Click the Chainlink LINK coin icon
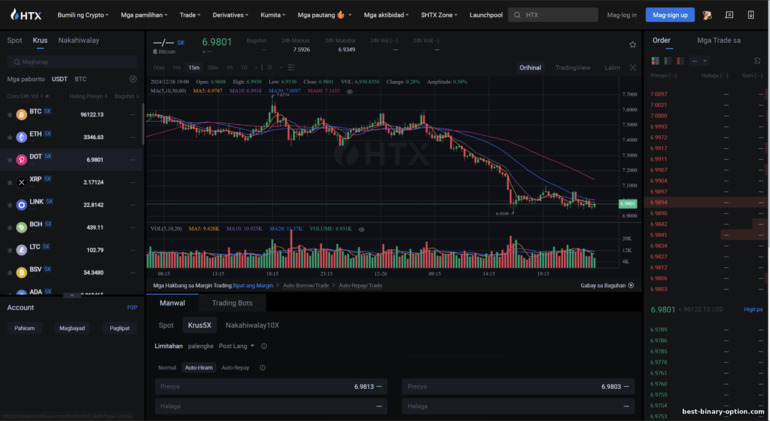 [x=21, y=205]
